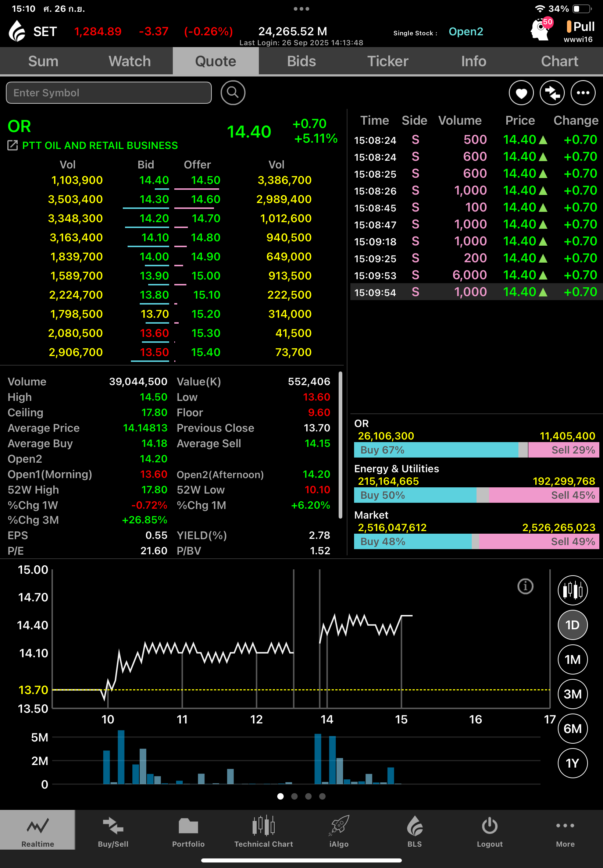Open BLS in bottom navigation
This screenshot has width=603, height=868.
point(414,830)
